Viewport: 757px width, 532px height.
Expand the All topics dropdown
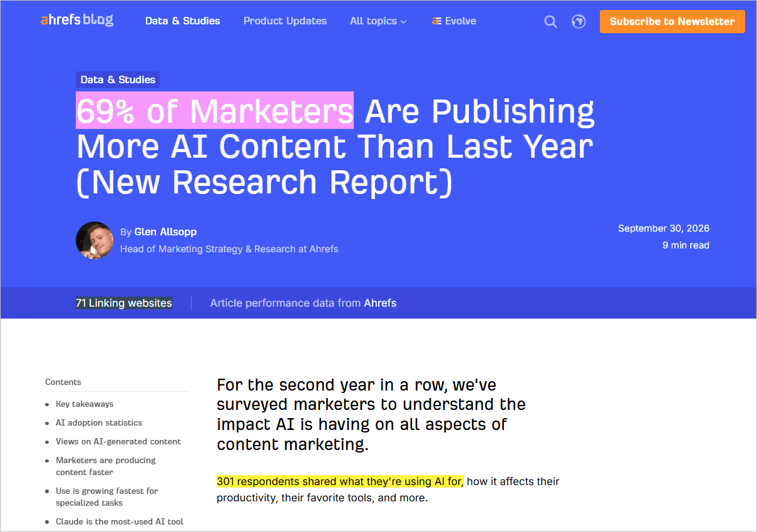tap(378, 21)
